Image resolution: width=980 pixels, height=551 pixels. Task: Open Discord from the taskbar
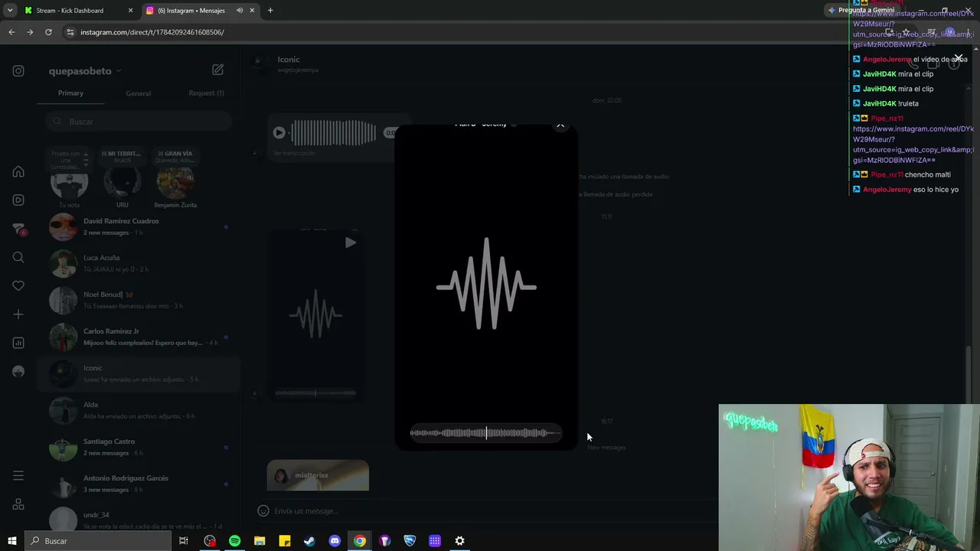point(335,541)
